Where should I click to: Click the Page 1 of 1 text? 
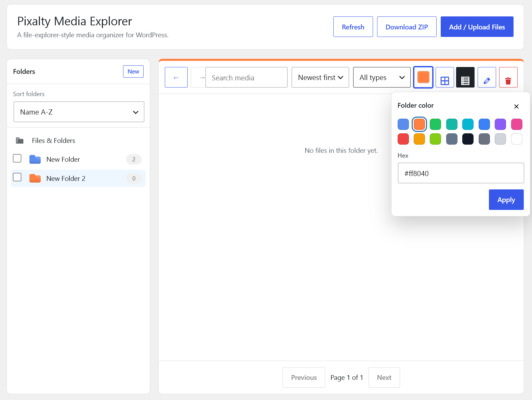[x=347, y=377]
